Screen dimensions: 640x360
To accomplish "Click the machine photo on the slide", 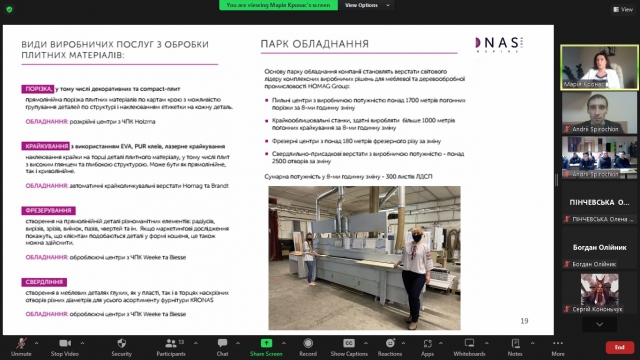I will (x=364, y=258).
